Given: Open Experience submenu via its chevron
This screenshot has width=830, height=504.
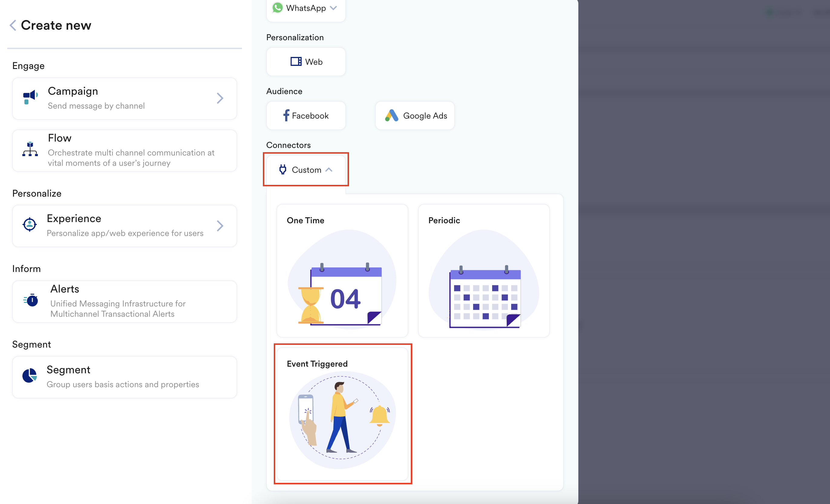Looking at the screenshot, I should [220, 226].
